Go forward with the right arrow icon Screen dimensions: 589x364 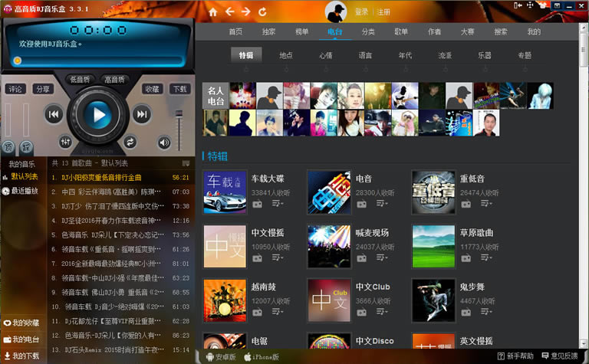pyautogui.click(x=245, y=11)
